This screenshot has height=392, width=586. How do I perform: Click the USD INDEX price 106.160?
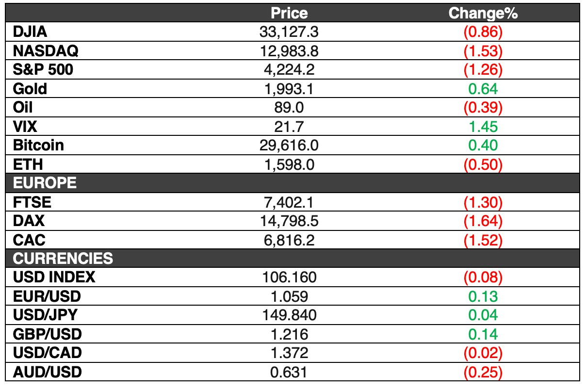(x=289, y=278)
